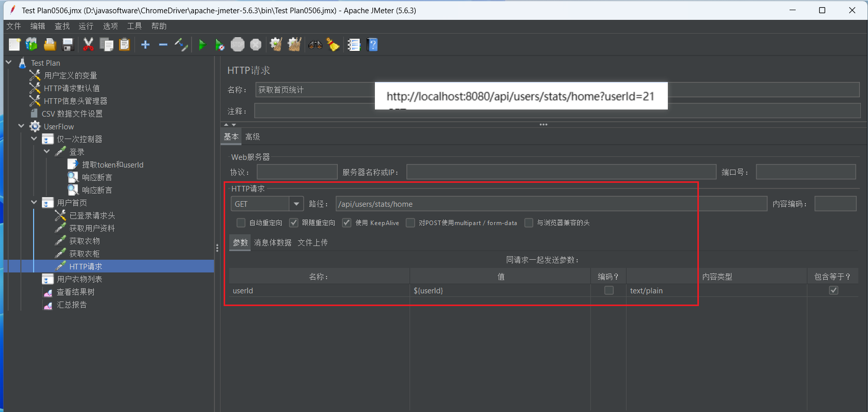Toggle 自动重定向 checkbox

241,223
